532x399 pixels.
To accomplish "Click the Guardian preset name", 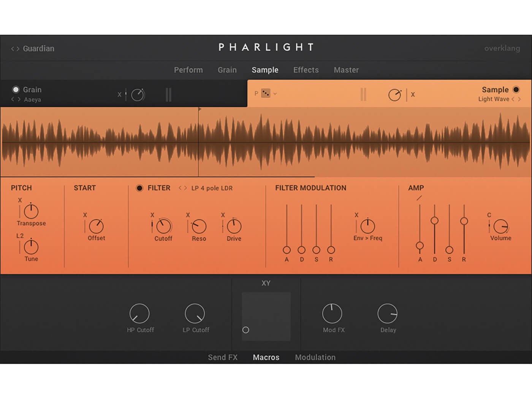I will [38, 49].
